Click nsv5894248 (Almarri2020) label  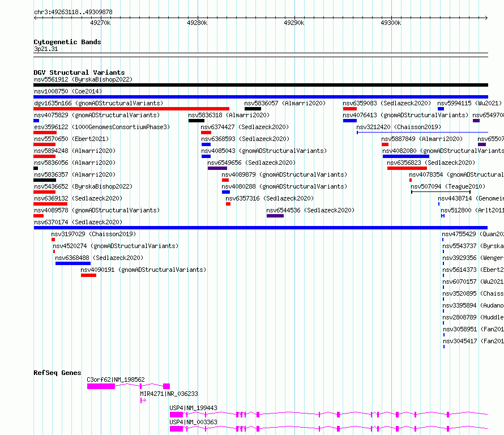(75, 151)
